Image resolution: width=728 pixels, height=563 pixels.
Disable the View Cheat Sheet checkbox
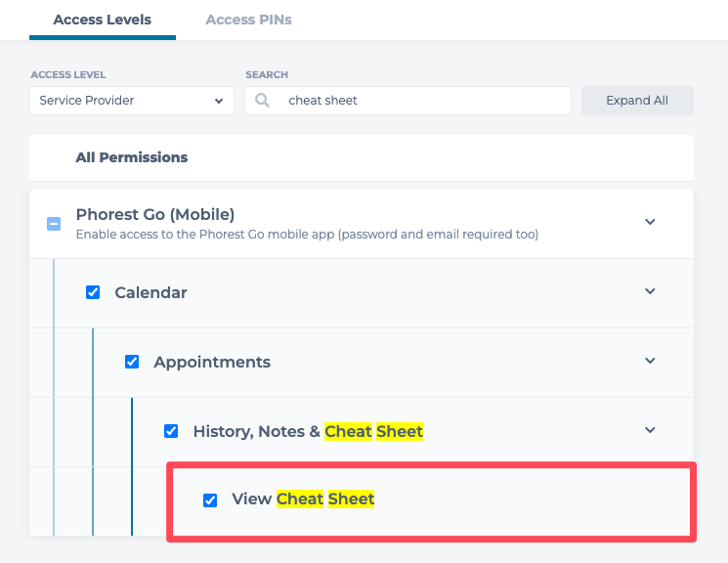click(x=210, y=500)
